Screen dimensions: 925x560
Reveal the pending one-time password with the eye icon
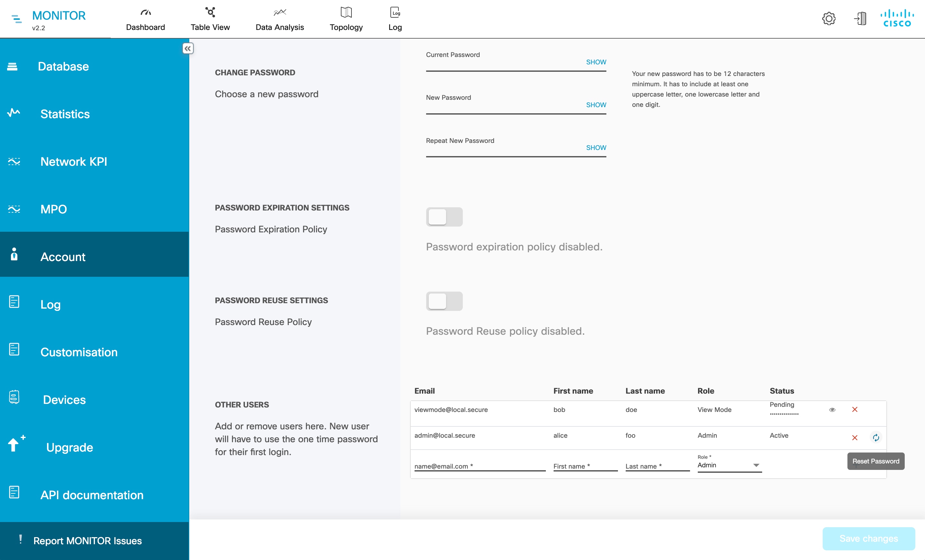point(832,410)
